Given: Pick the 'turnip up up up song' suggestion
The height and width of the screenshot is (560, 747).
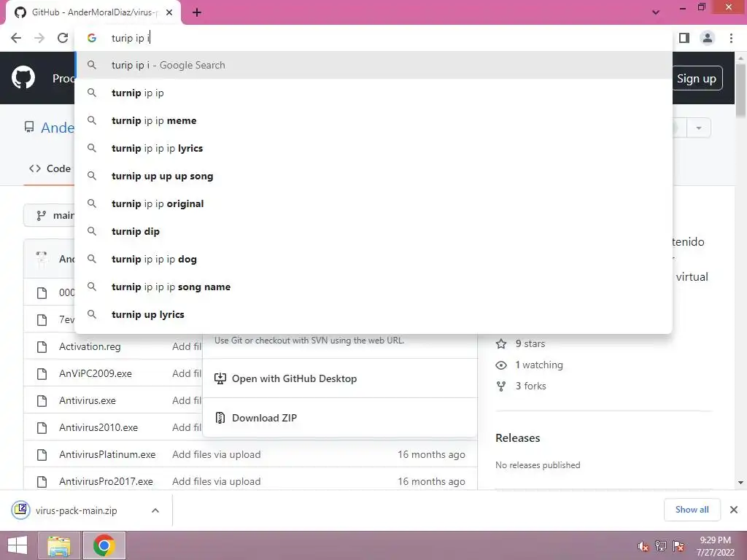Looking at the screenshot, I should click(x=373, y=176).
